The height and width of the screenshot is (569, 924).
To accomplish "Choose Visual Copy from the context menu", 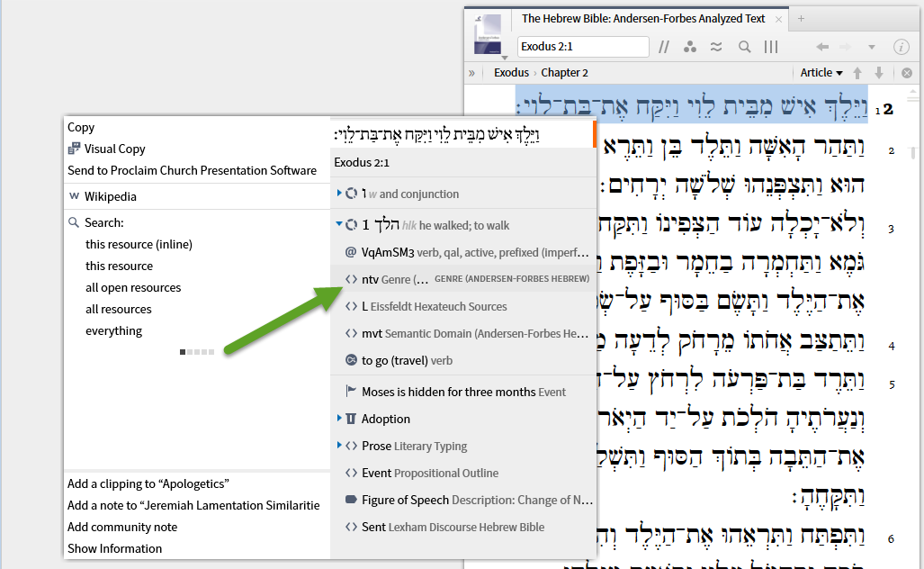I will coord(114,149).
